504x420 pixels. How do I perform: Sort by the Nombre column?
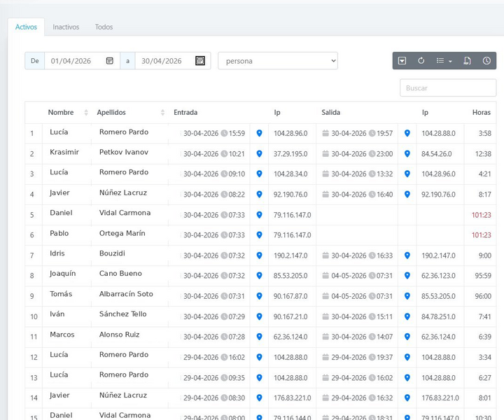(x=68, y=113)
